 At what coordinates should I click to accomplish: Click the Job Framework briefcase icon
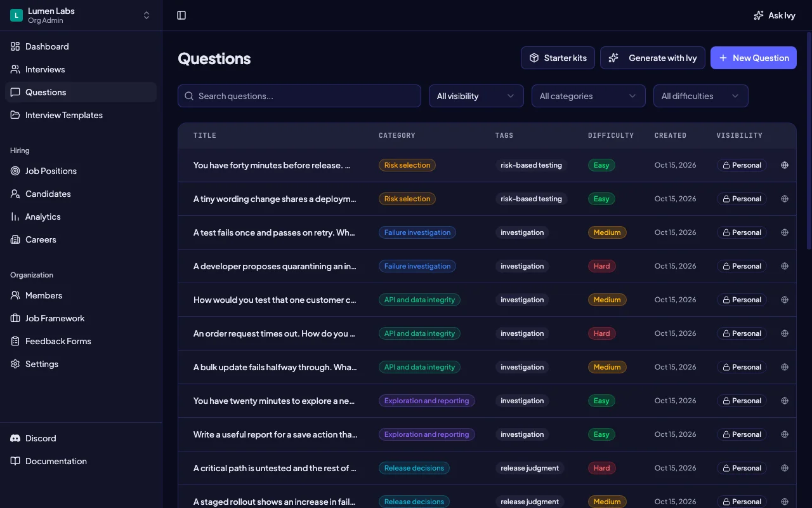[15, 318]
